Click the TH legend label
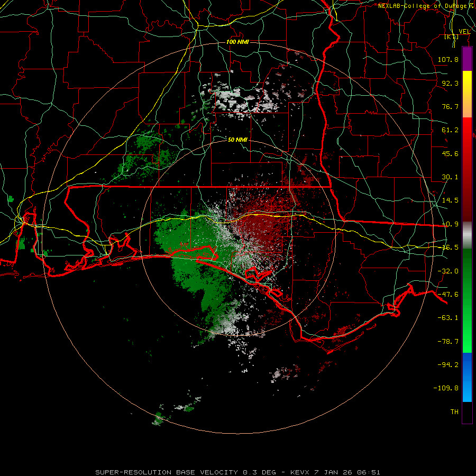Screen dimensions: 476x476 coord(454,412)
